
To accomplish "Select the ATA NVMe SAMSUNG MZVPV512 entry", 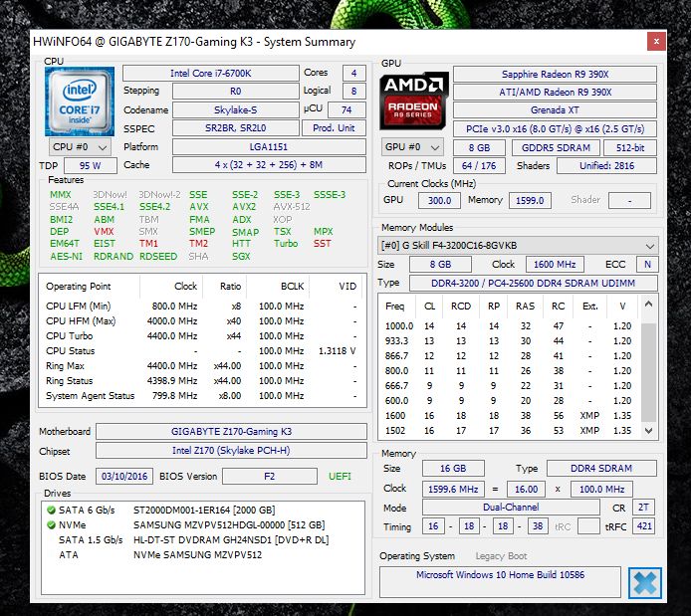I will (160, 554).
